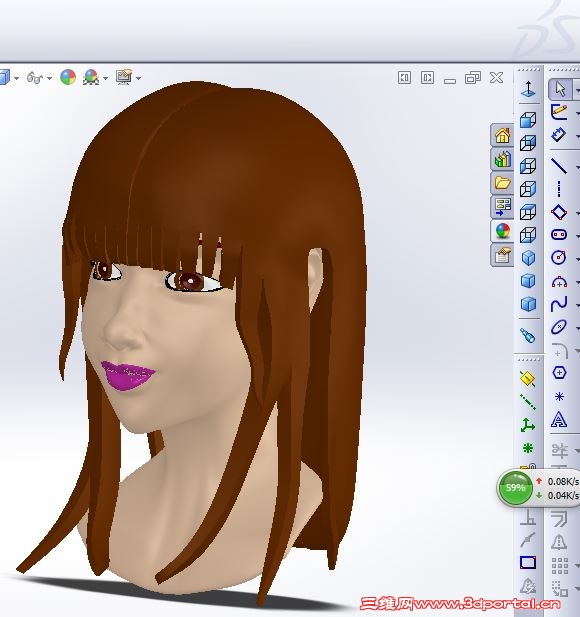Expand the Rectangle tool dropdown arrow

click(577, 213)
